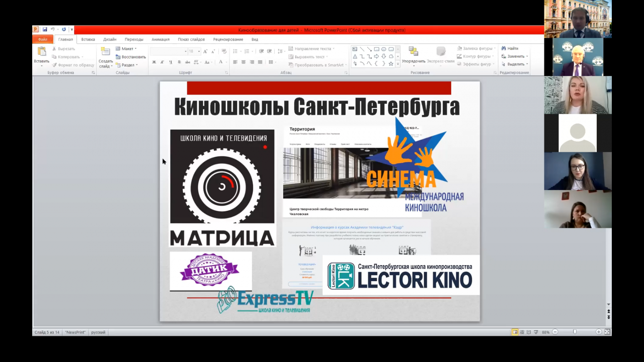
Task: Click Найти find button
Action: (510, 48)
